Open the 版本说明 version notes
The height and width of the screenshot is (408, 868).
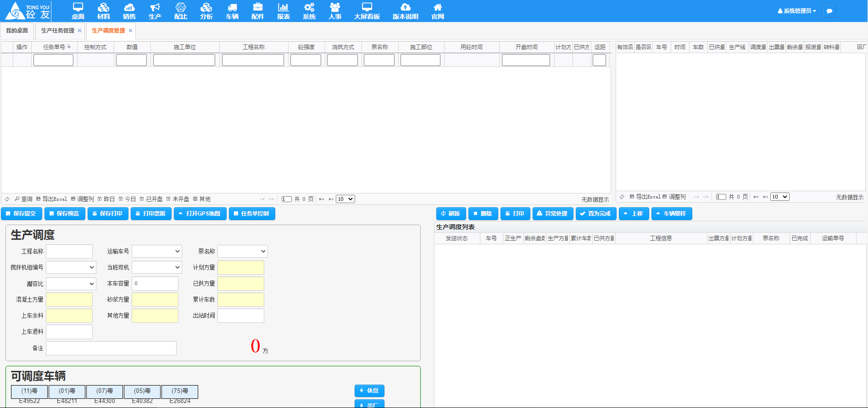[406, 11]
